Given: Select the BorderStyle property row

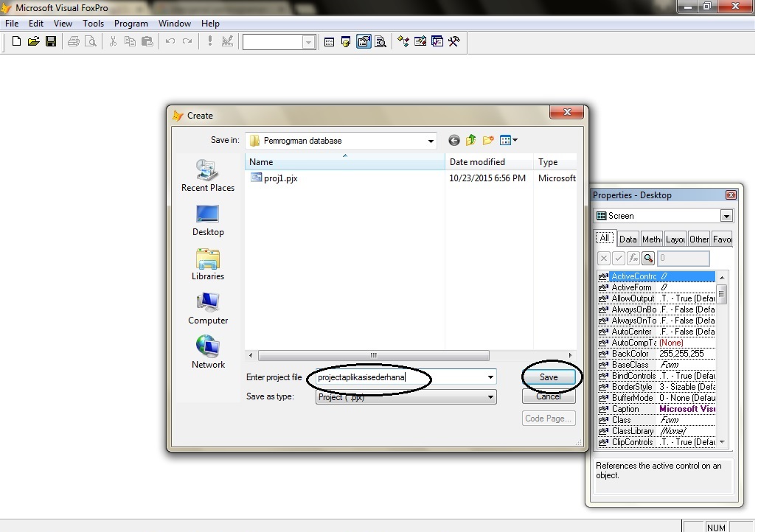Looking at the screenshot, I should tap(656, 387).
